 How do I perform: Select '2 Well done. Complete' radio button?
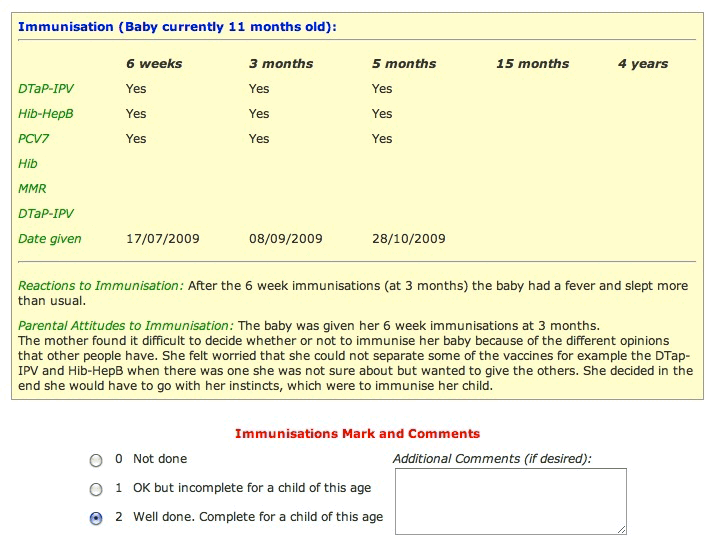[x=96, y=518]
